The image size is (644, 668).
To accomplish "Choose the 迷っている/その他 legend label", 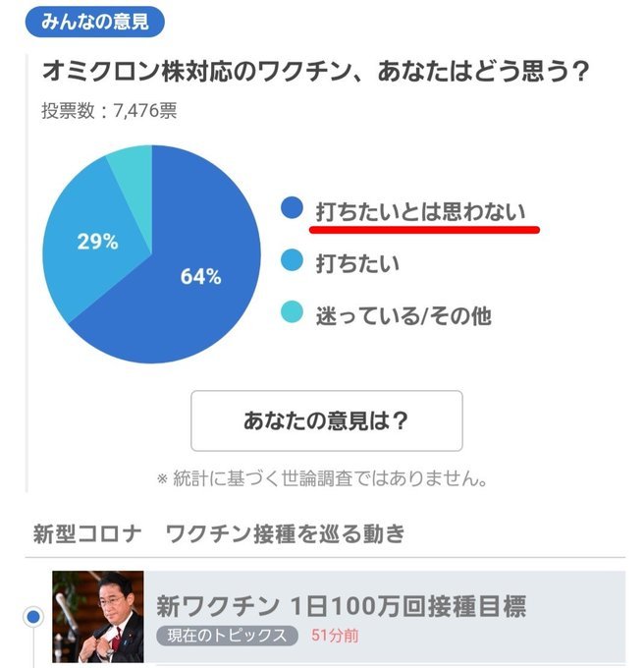I will (402, 315).
